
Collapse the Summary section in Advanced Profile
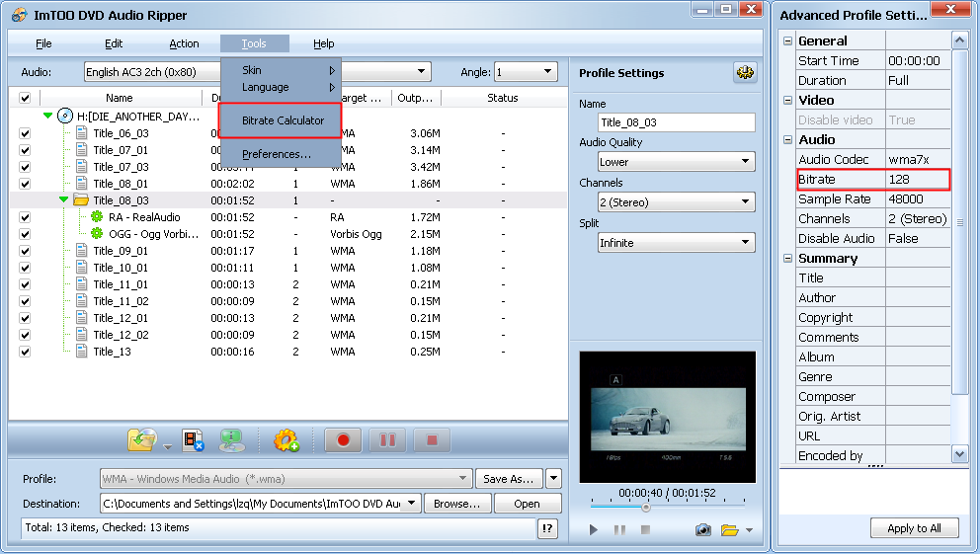click(x=787, y=258)
